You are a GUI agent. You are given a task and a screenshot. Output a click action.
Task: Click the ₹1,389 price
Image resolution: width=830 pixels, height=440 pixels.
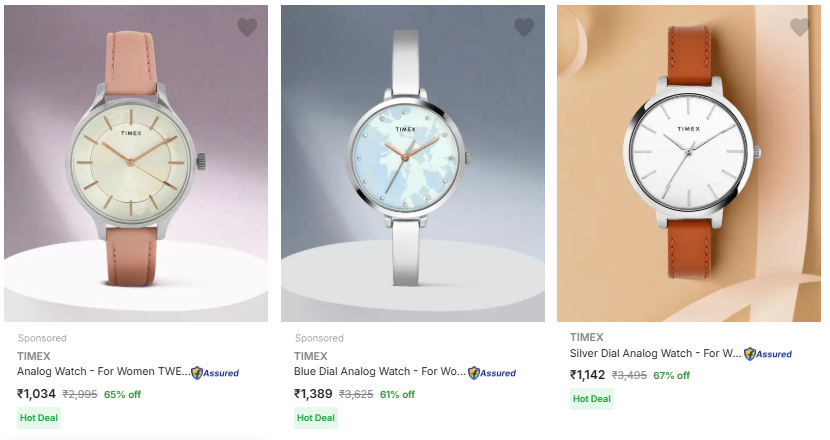pos(313,394)
